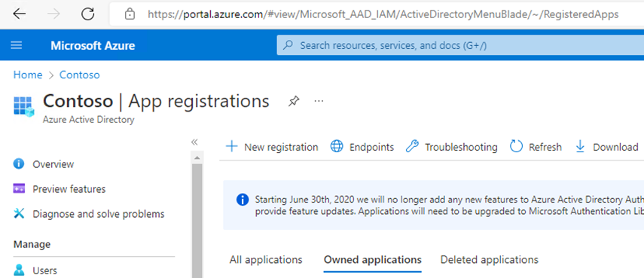This screenshot has height=278, width=644.
Task: Click the sidebar scrollbar up arrow
Action: pyautogui.click(x=197, y=157)
